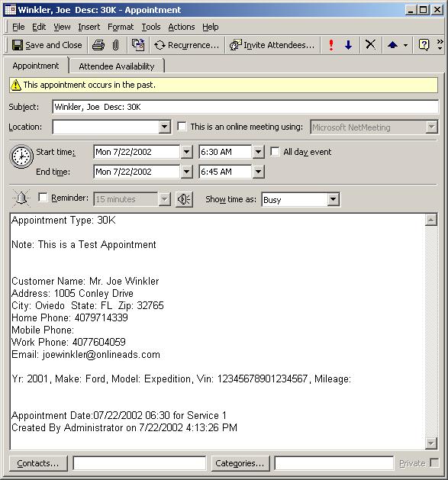Switch to the Attendee Availability tab
The image size is (448, 480).
tap(117, 66)
